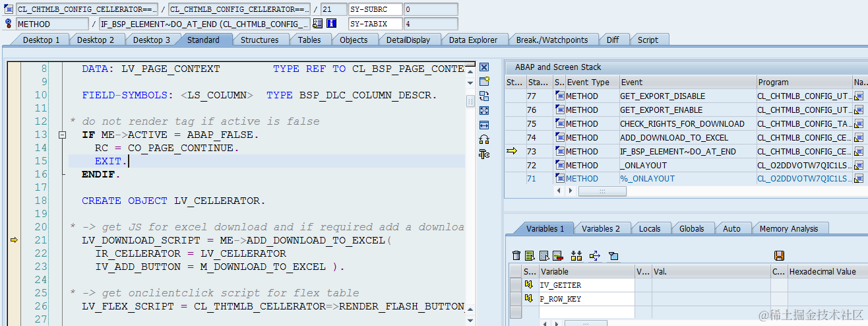
Task: Open the Structures tab
Action: click(x=259, y=40)
